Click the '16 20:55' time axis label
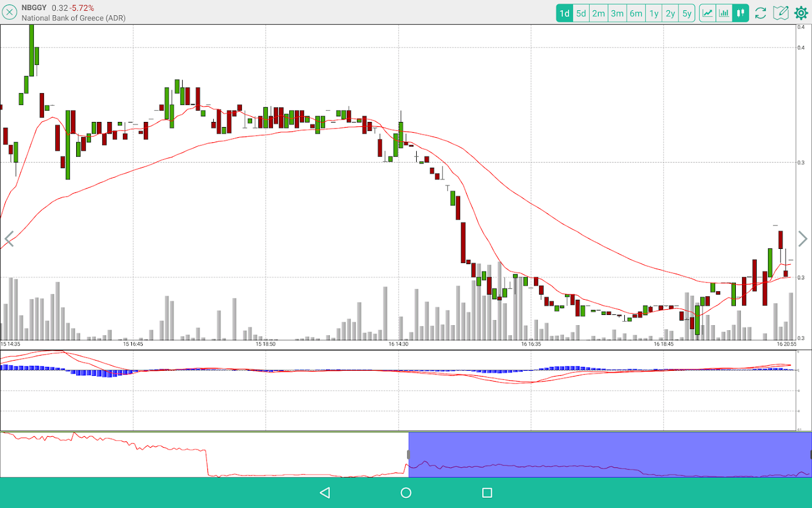The width and height of the screenshot is (812, 508). [787, 344]
